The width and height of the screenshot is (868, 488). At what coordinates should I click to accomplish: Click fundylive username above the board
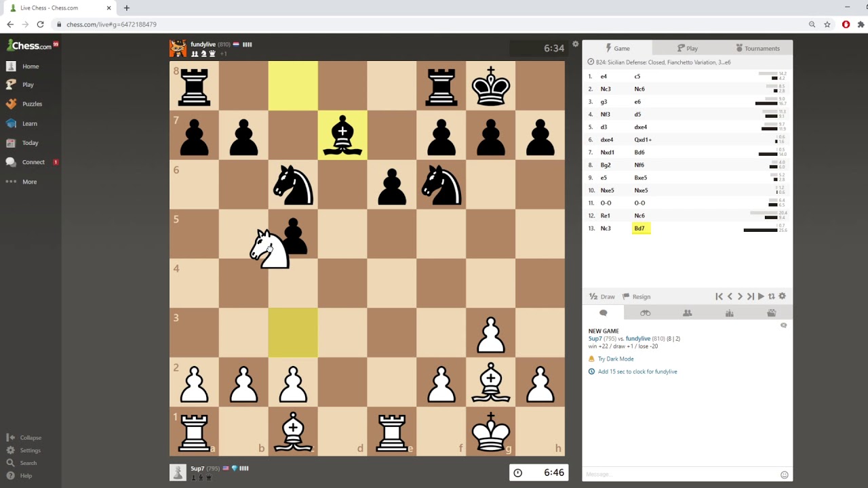click(203, 45)
